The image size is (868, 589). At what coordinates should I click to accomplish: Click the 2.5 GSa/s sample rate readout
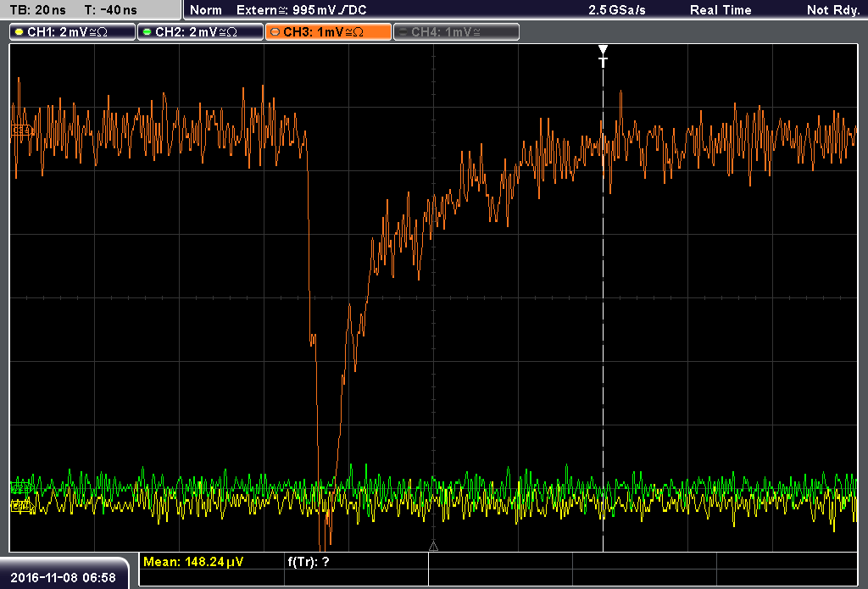pyautogui.click(x=617, y=10)
